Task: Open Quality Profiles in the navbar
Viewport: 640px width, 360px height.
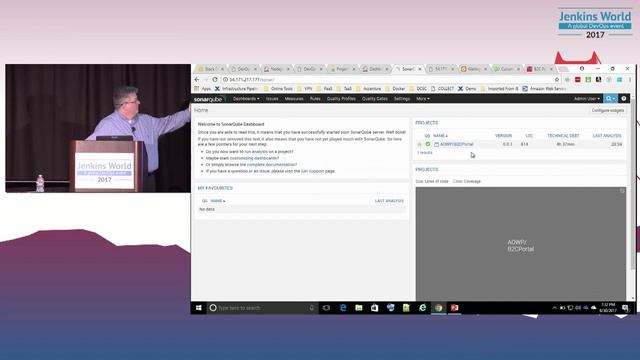Action: pyautogui.click(x=341, y=99)
